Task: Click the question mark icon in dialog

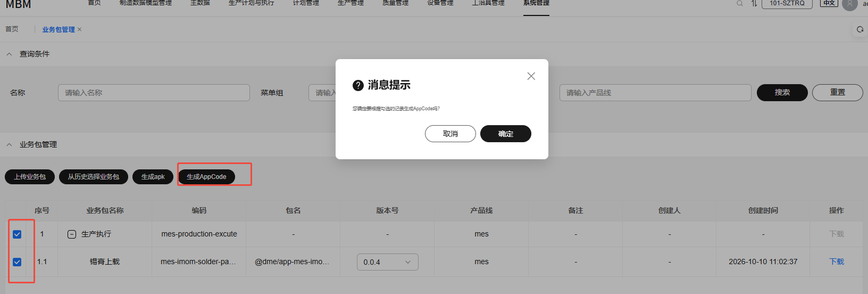Action: tap(358, 85)
